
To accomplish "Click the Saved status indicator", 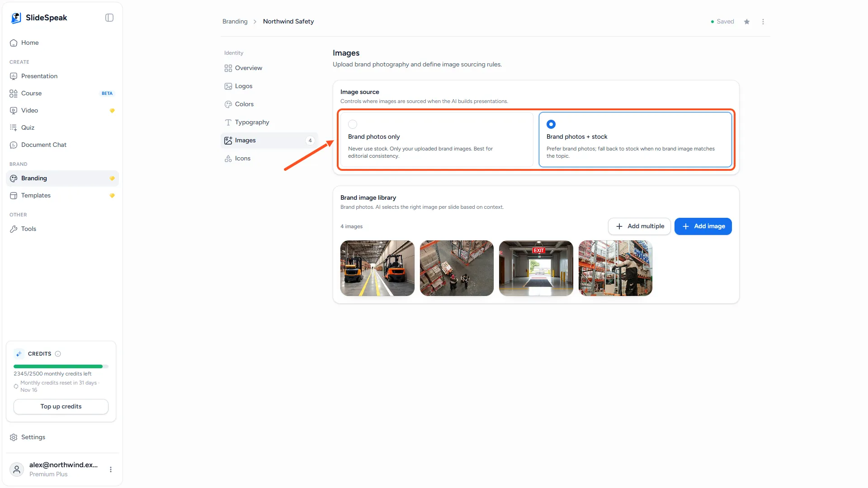I will [x=722, y=22].
